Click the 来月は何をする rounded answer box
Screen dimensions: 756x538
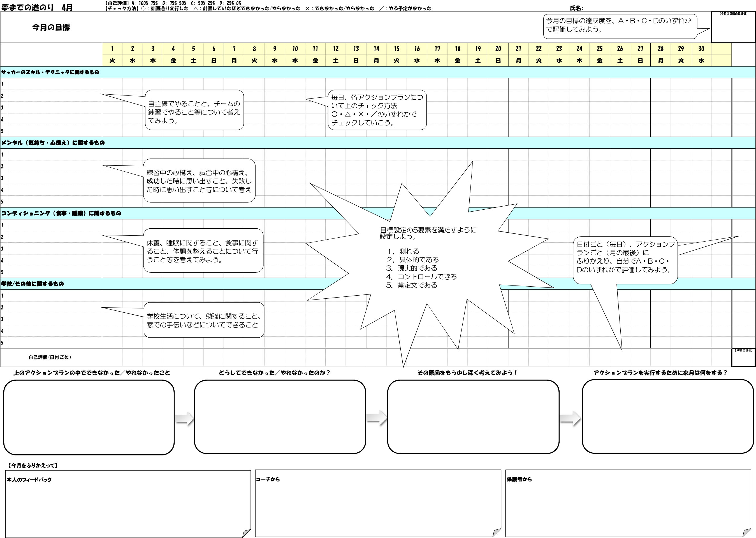[x=667, y=417]
